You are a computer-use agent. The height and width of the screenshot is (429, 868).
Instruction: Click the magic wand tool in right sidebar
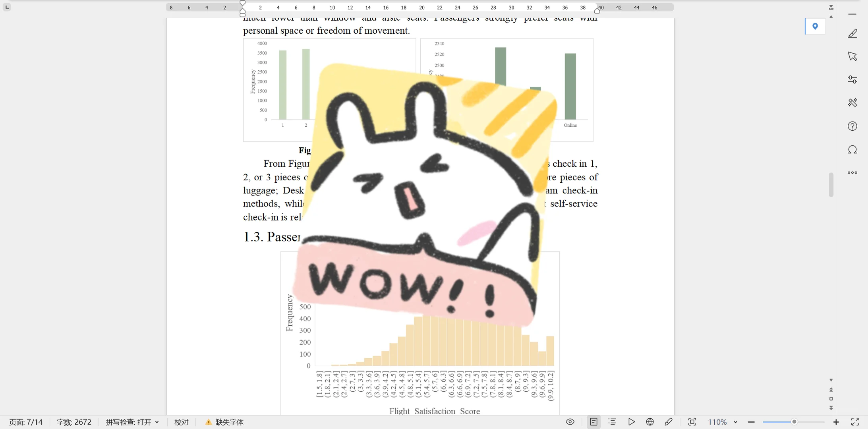tap(853, 102)
